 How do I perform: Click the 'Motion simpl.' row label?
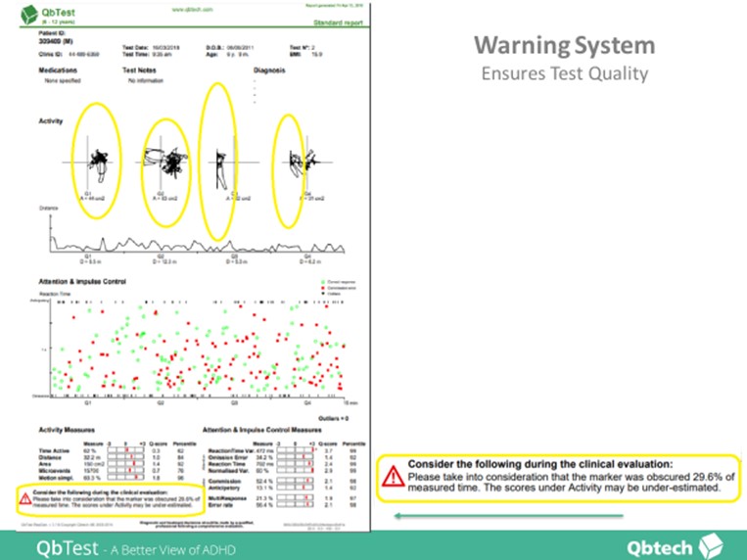56,477
